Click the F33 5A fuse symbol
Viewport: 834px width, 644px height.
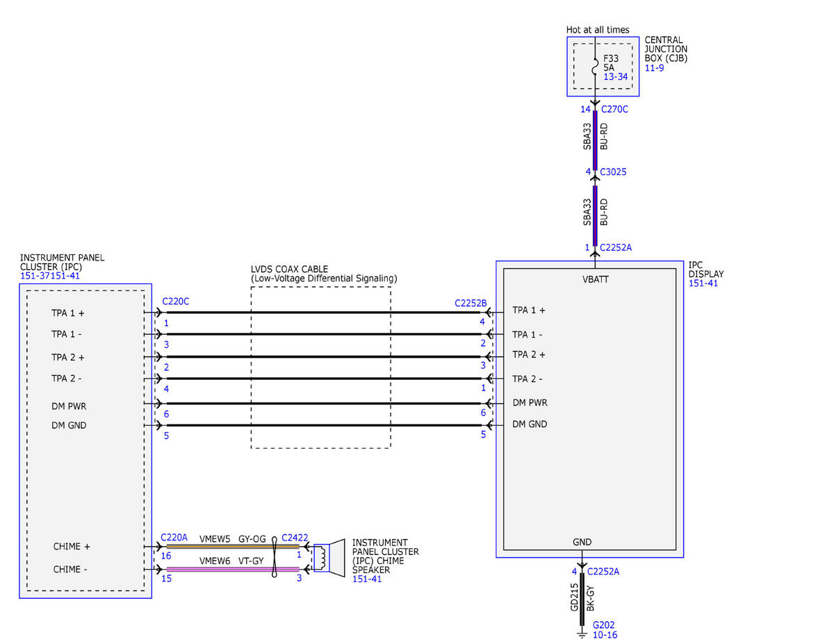tap(595, 68)
